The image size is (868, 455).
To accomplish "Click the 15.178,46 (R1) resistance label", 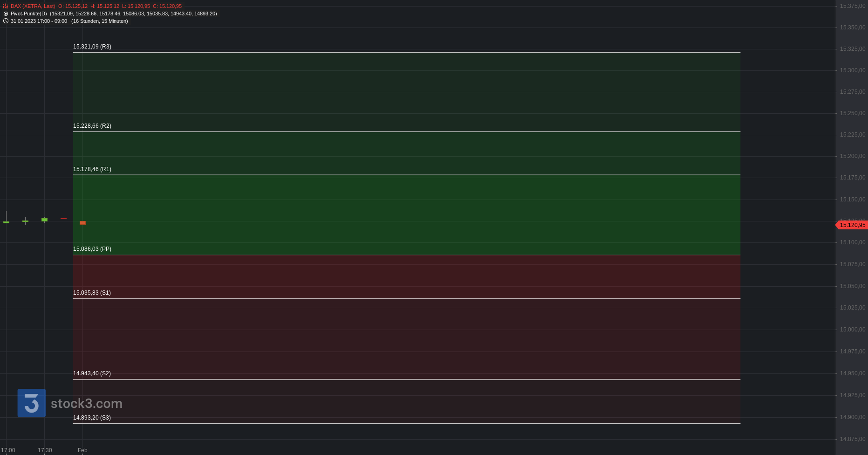I will [x=92, y=169].
